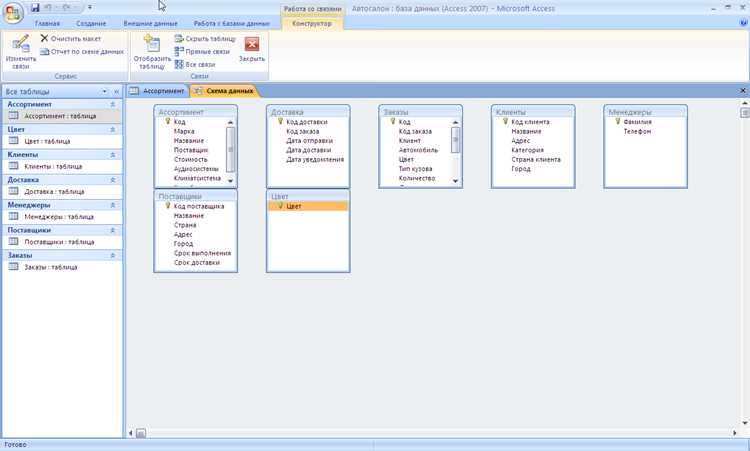Select the Дата отправки field

tap(309, 141)
